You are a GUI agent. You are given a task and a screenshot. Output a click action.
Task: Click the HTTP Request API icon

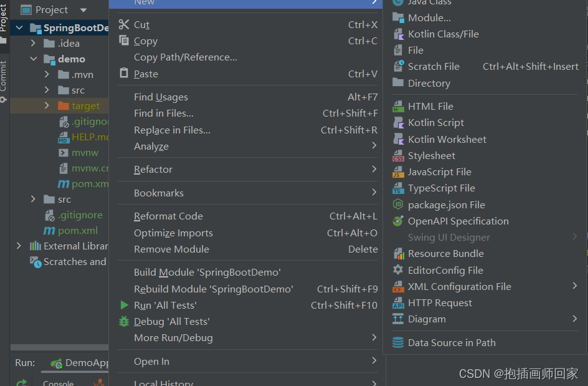point(398,303)
